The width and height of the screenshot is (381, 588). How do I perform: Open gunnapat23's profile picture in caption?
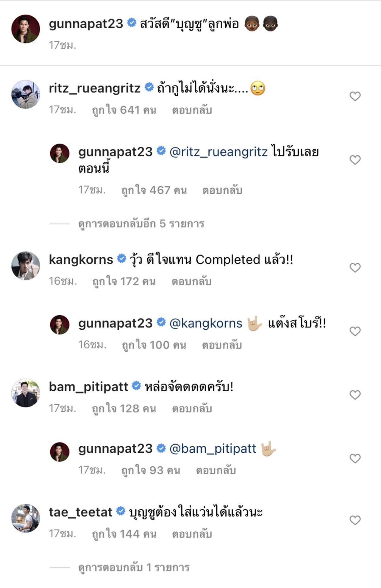pos(26,29)
